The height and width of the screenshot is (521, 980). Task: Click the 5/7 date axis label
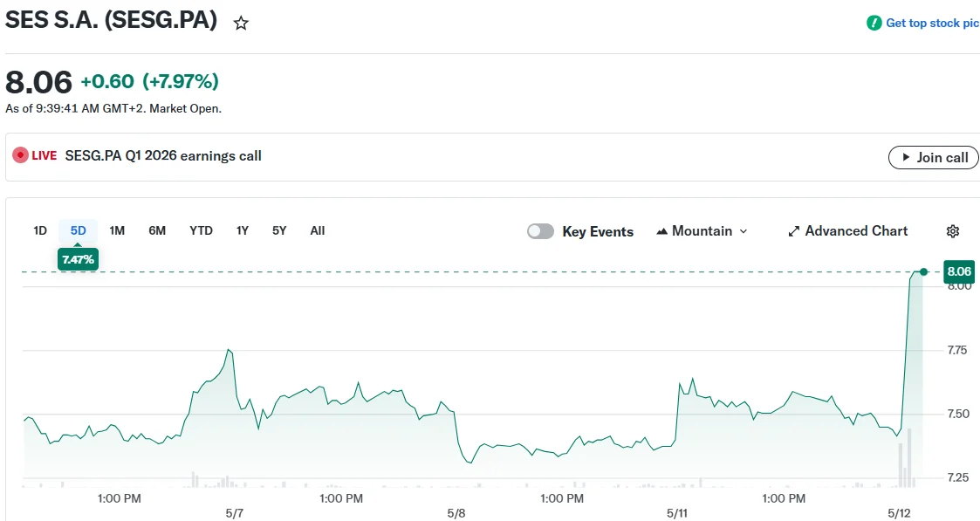[235, 513]
